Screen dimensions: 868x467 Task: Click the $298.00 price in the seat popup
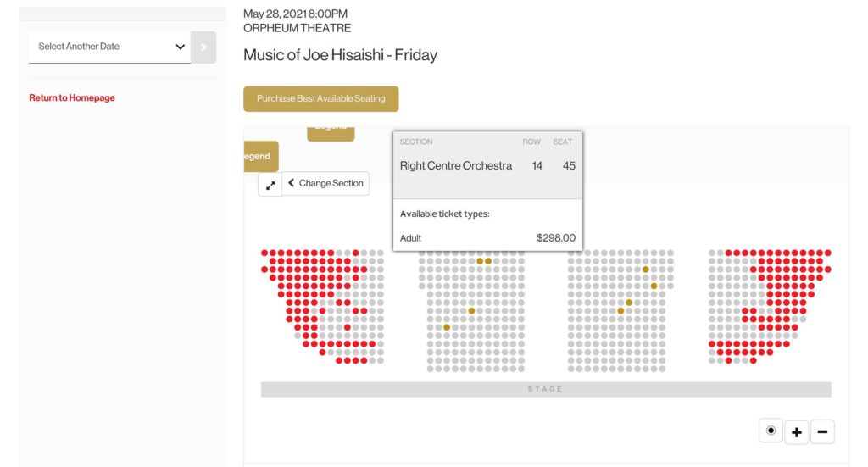pos(555,238)
